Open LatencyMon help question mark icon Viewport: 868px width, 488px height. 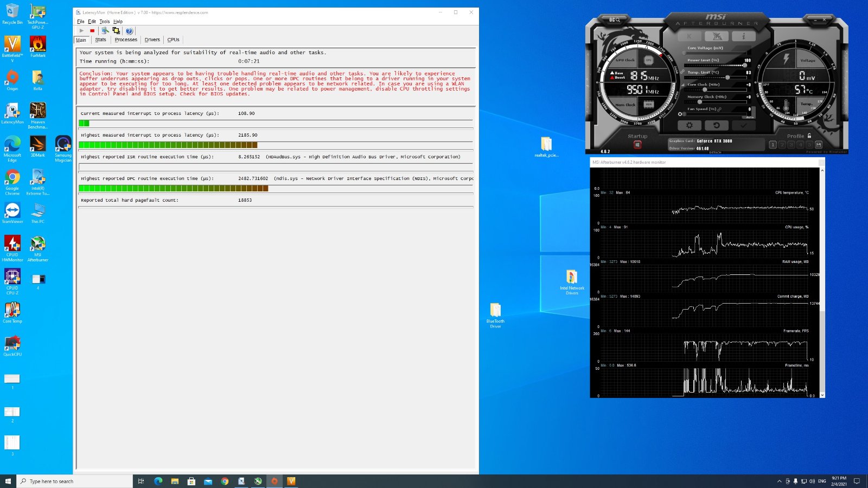[129, 31]
